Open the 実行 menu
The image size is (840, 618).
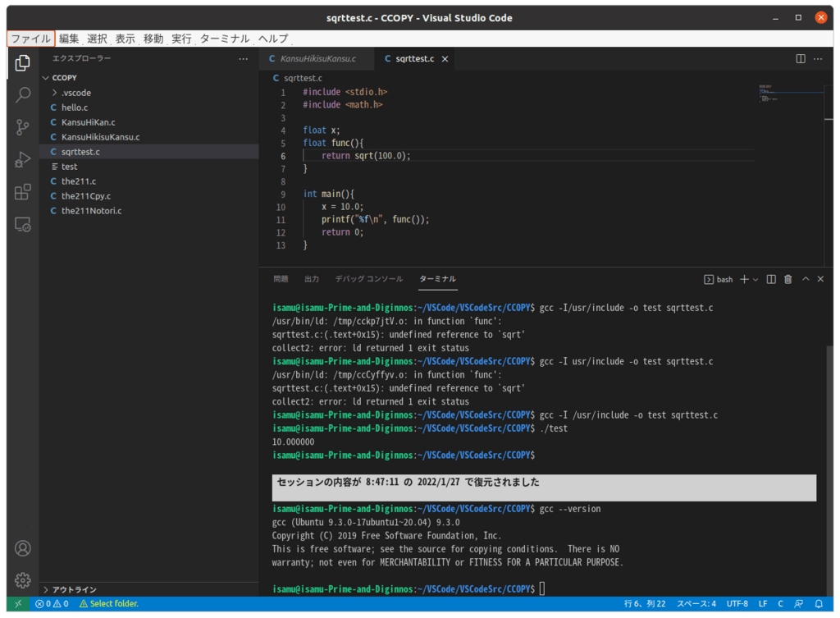click(x=181, y=39)
